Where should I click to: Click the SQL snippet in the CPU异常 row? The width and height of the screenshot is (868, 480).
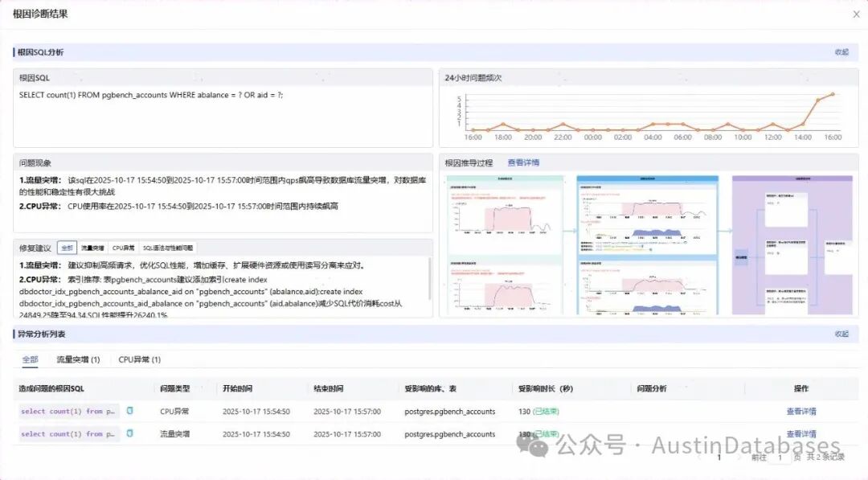pyautogui.click(x=68, y=412)
